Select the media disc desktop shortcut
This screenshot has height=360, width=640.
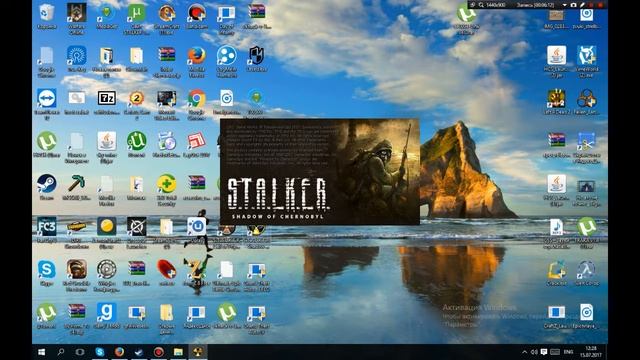tap(167, 142)
